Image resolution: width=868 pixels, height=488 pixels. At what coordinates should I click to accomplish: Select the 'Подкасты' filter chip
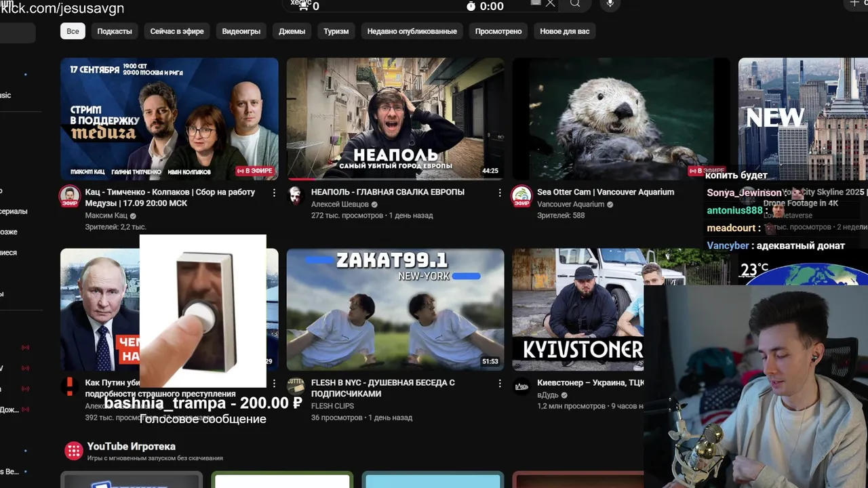tap(115, 31)
